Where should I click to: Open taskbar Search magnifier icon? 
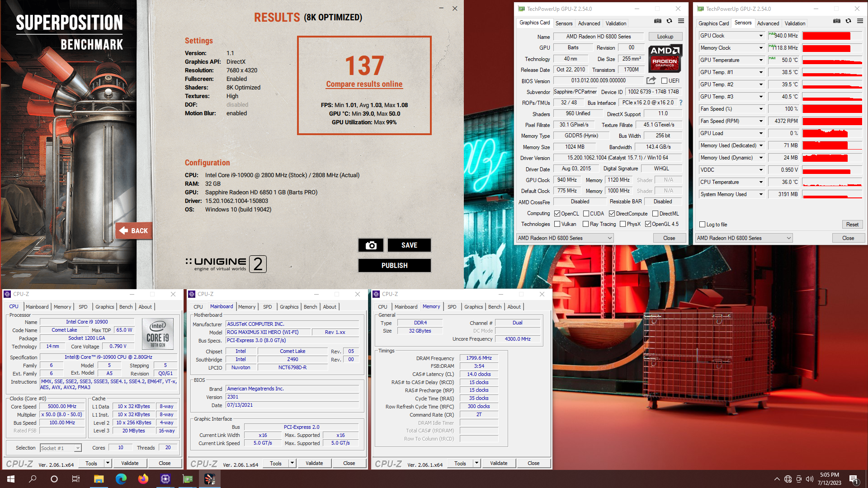(x=33, y=479)
